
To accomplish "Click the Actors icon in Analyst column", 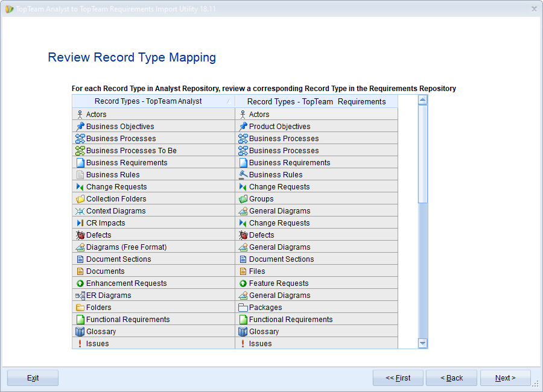I will pyautogui.click(x=80, y=114).
